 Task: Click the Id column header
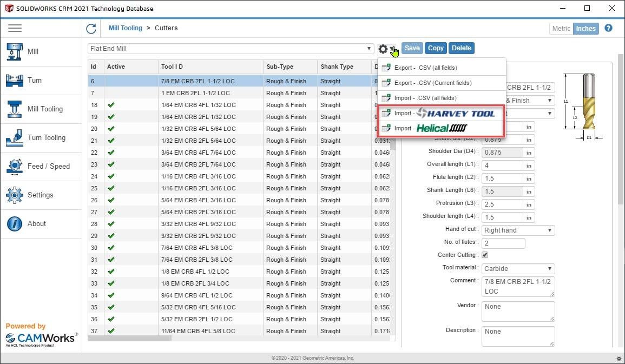pyautogui.click(x=96, y=67)
